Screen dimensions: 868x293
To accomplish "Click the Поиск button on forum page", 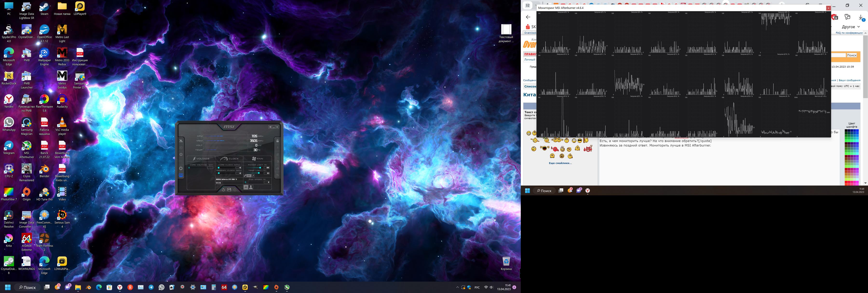I will coord(852,55).
